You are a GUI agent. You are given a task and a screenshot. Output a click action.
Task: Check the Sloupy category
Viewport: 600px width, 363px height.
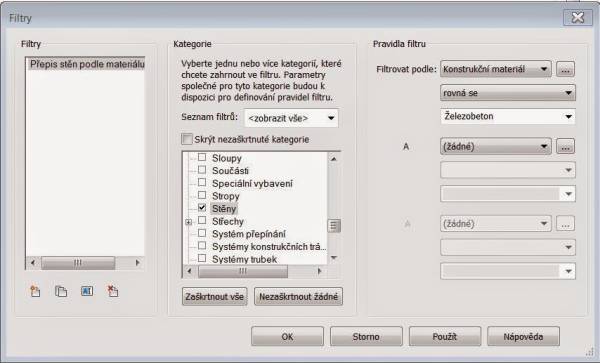202,158
